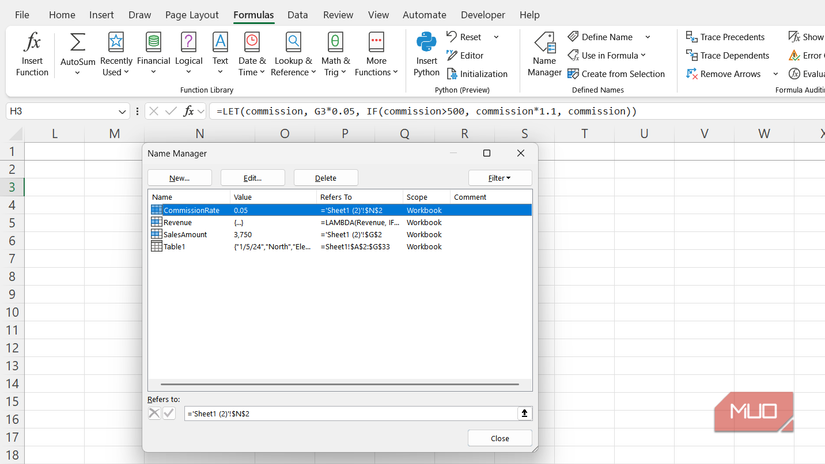825x464 pixels.
Task: Click the Delete button in Name Manager
Action: 326,178
